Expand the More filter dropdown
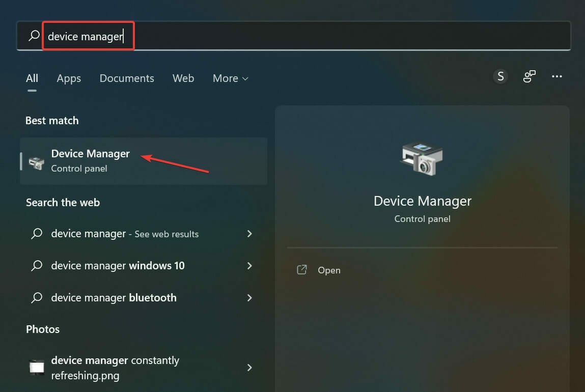This screenshot has width=585, height=392. click(230, 78)
